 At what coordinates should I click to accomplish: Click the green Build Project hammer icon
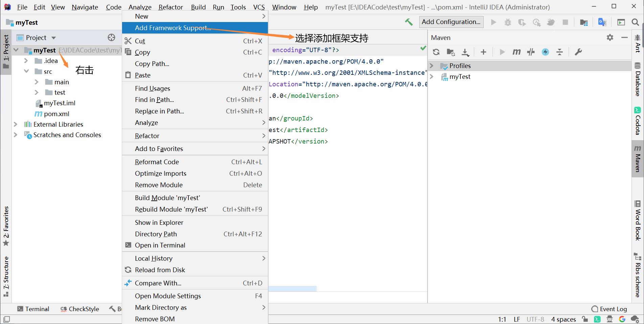[409, 22]
